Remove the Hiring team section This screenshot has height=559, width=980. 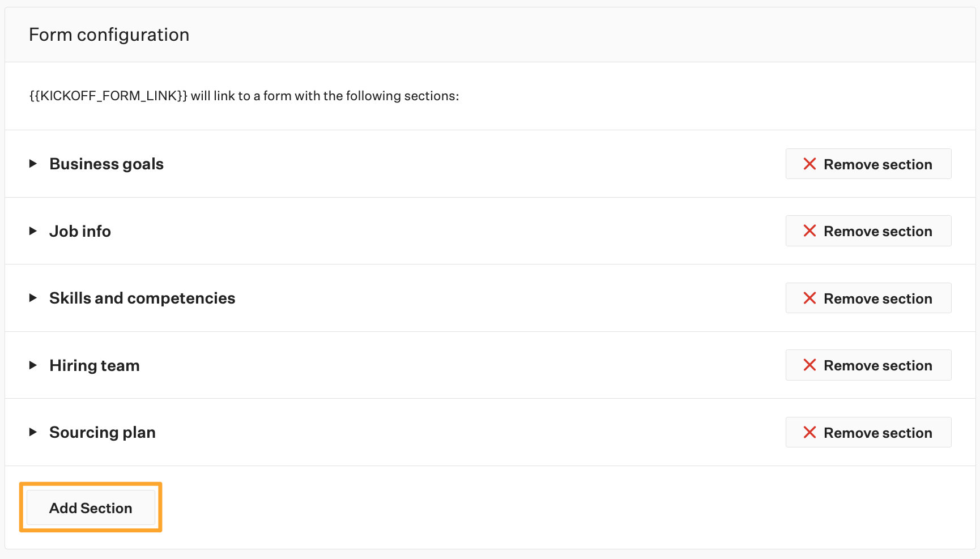click(x=868, y=365)
